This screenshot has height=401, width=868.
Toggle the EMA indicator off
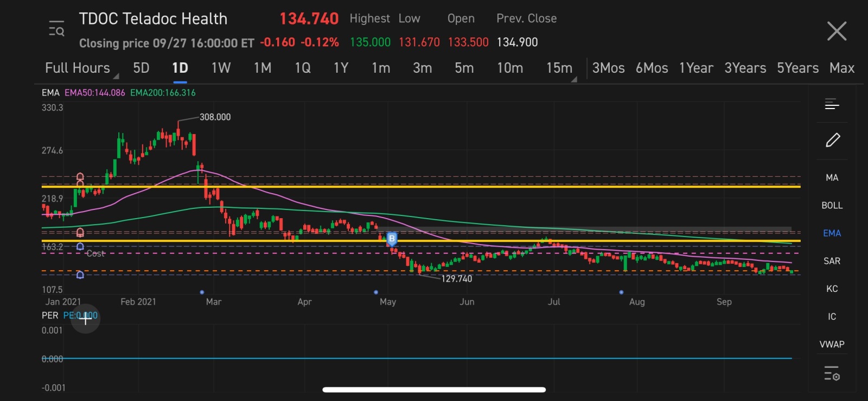pos(832,233)
